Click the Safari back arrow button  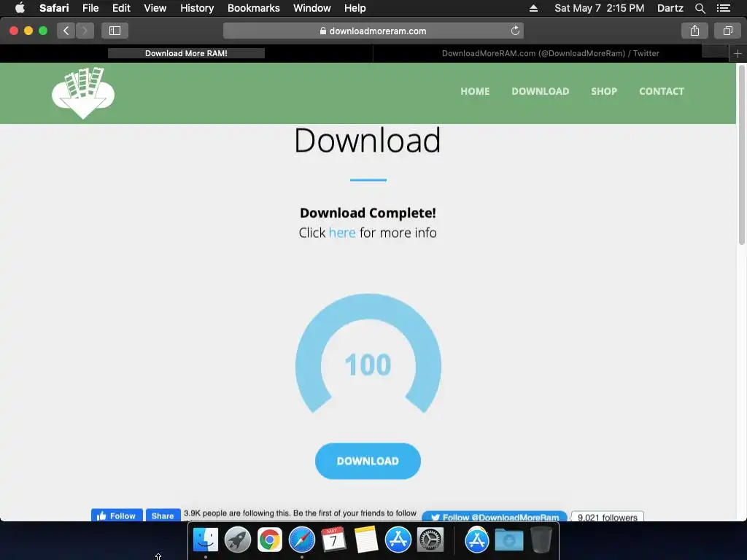tap(66, 31)
